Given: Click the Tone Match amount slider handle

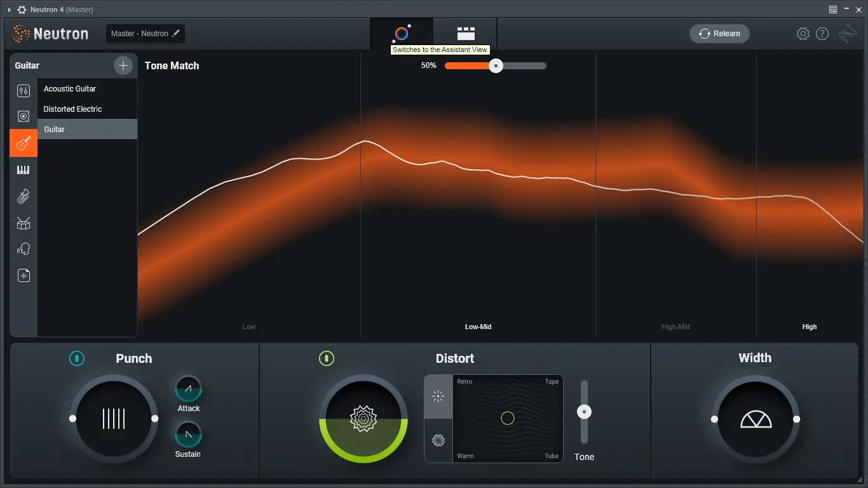Looking at the screenshot, I should pyautogui.click(x=496, y=65).
